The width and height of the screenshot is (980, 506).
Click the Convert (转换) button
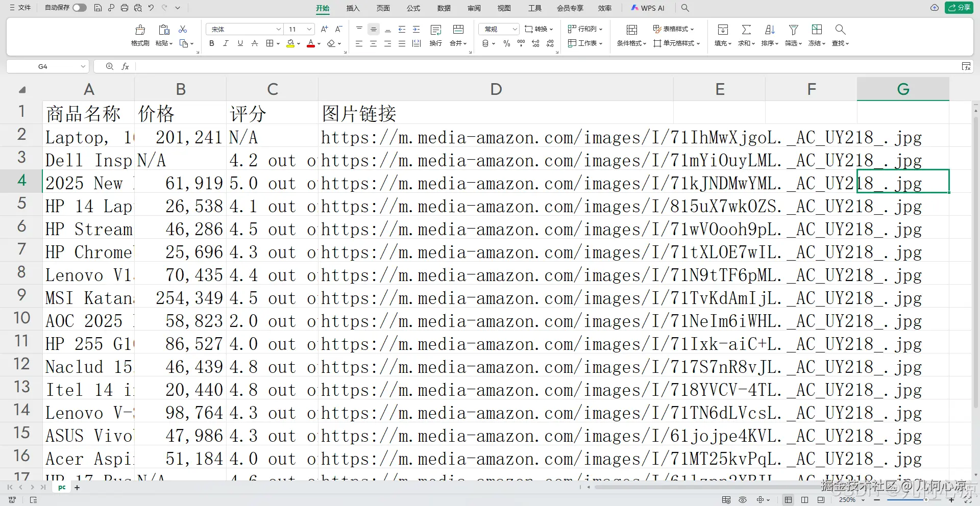(x=538, y=29)
